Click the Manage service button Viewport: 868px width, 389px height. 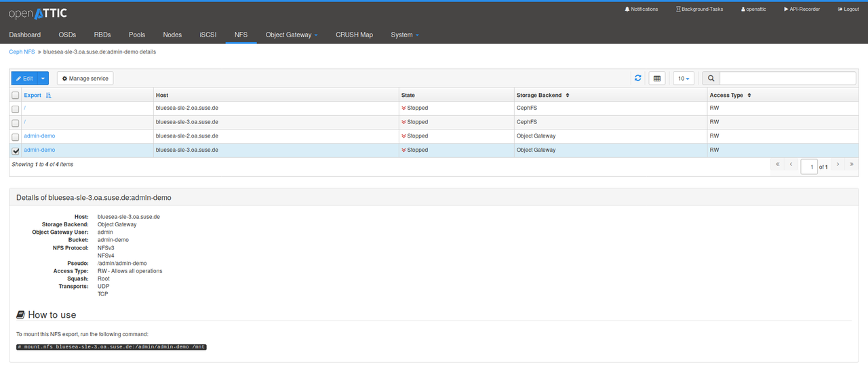[x=85, y=79]
